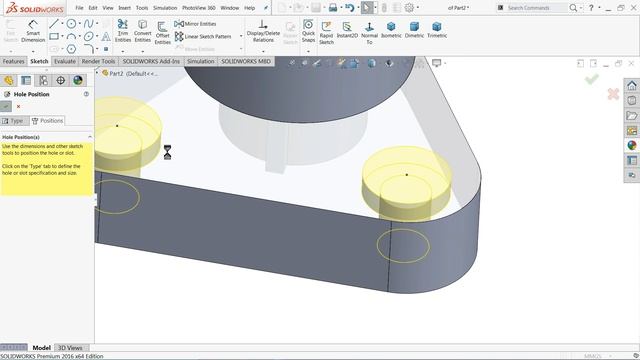The image size is (640, 360).
Task: Switch to the Evaluate ribbon tab
Action: coord(65,61)
